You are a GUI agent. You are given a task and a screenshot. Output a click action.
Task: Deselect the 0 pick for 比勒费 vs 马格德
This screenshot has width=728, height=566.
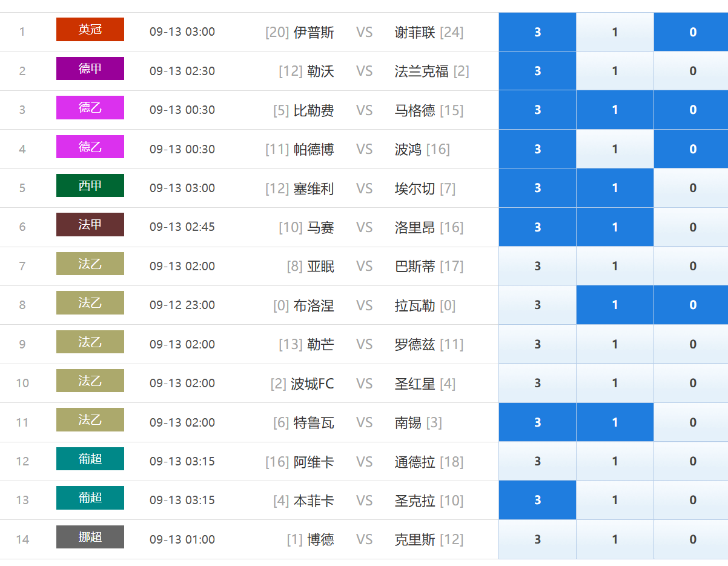(x=692, y=110)
